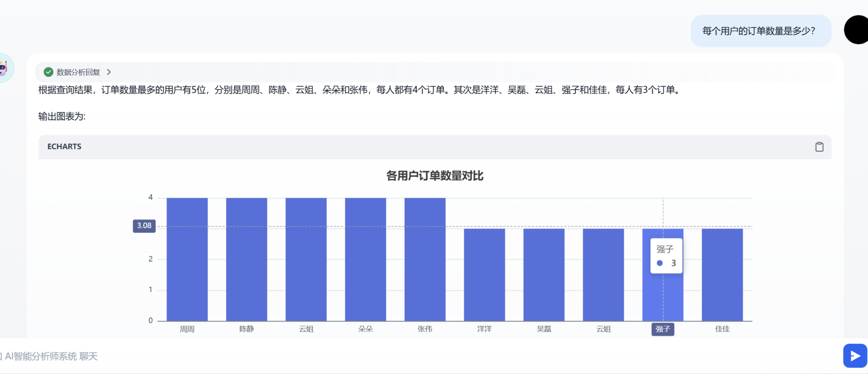Viewport: 868px width, 374px height.
Task: Click the user question message bubble
Action: click(761, 31)
